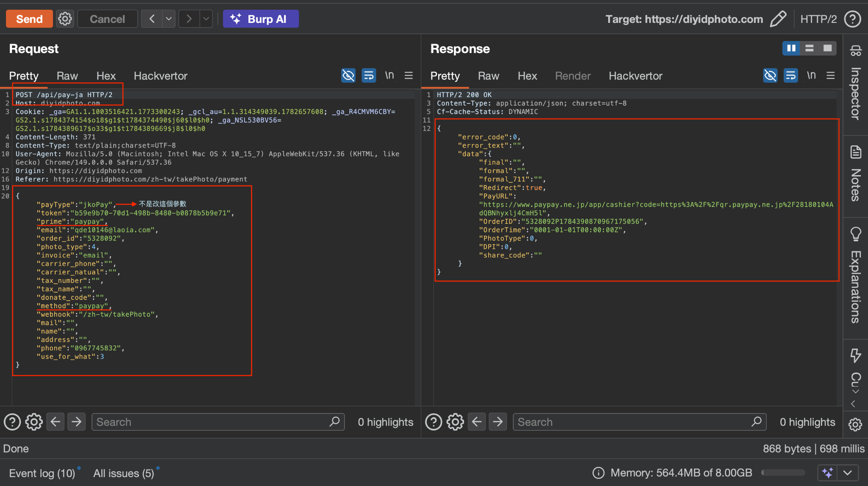Select the combined single-pane layout view
Image resolution: width=868 pixels, height=486 pixels.
(x=828, y=48)
